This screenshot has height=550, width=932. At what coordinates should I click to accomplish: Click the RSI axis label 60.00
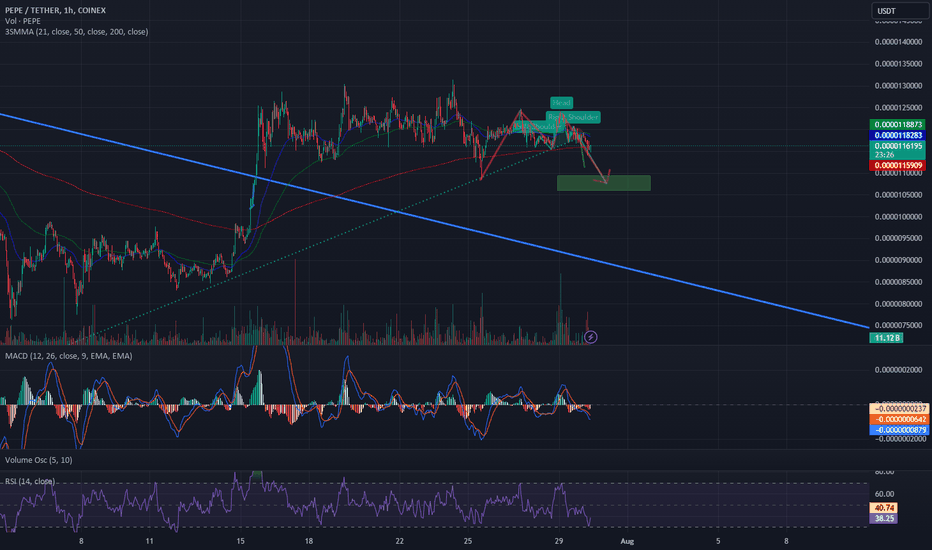pyautogui.click(x=884, y=494)
